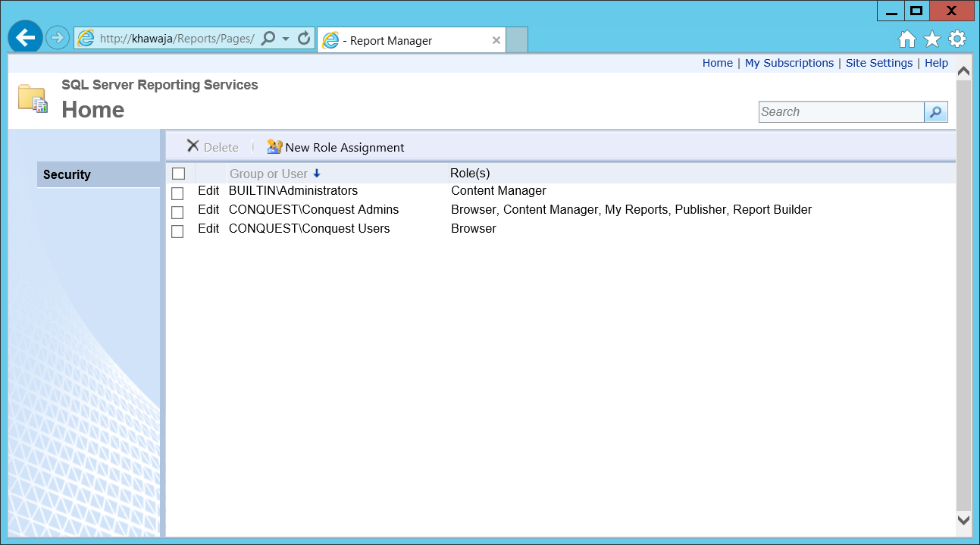
Task: Click the New Role Assignment icon
Action: [274, 147]
